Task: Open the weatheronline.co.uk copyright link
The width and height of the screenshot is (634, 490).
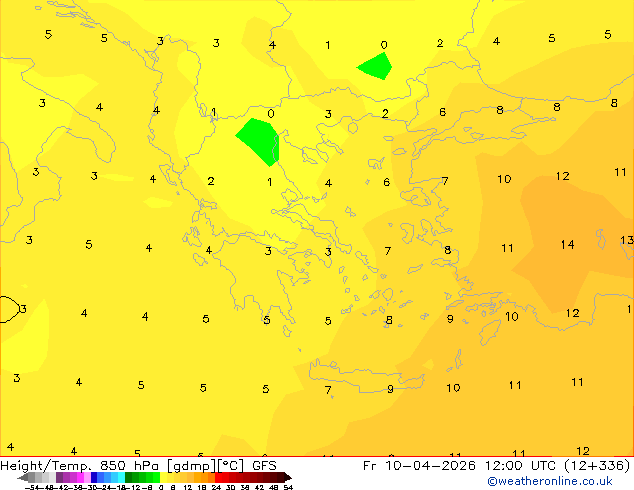Action: [550, 481]
